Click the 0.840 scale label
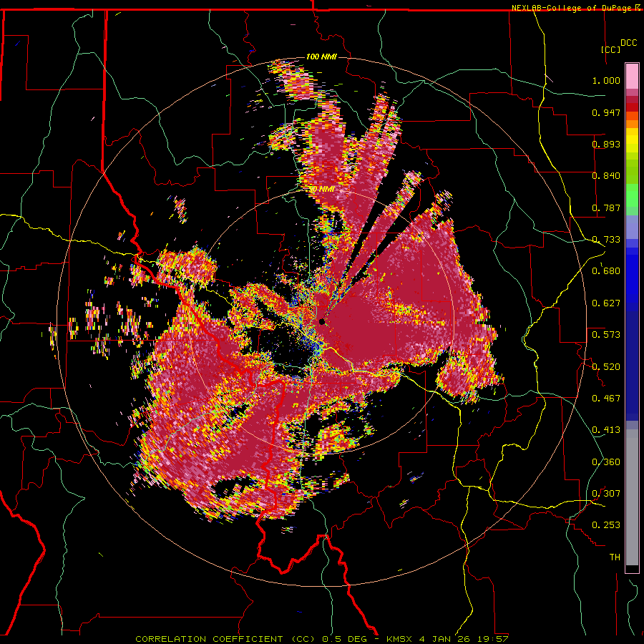644x644 pixels. (606, 176)
